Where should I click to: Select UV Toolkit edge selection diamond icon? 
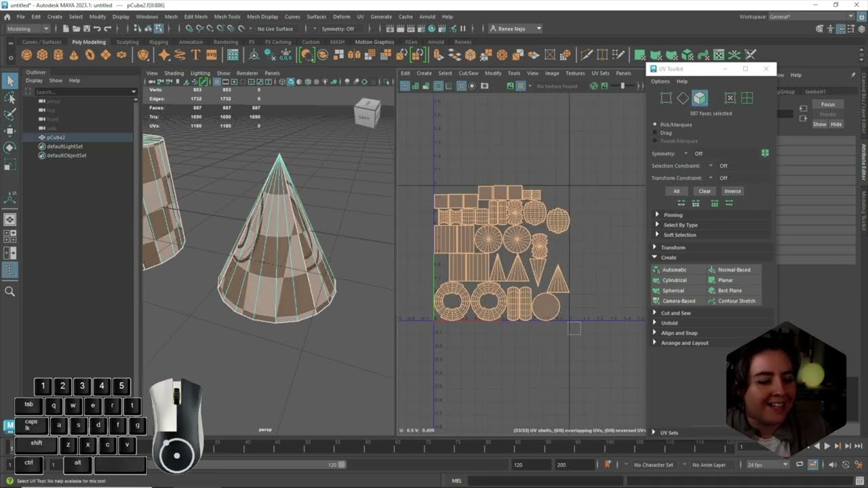pos(682,98)
